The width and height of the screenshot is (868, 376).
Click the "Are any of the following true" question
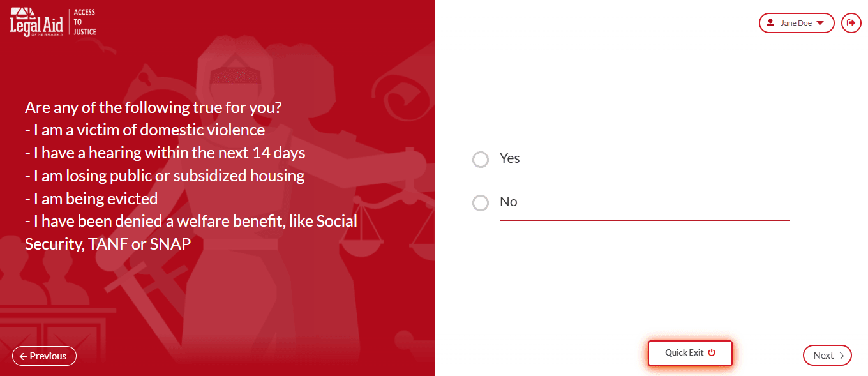[153, 107]
